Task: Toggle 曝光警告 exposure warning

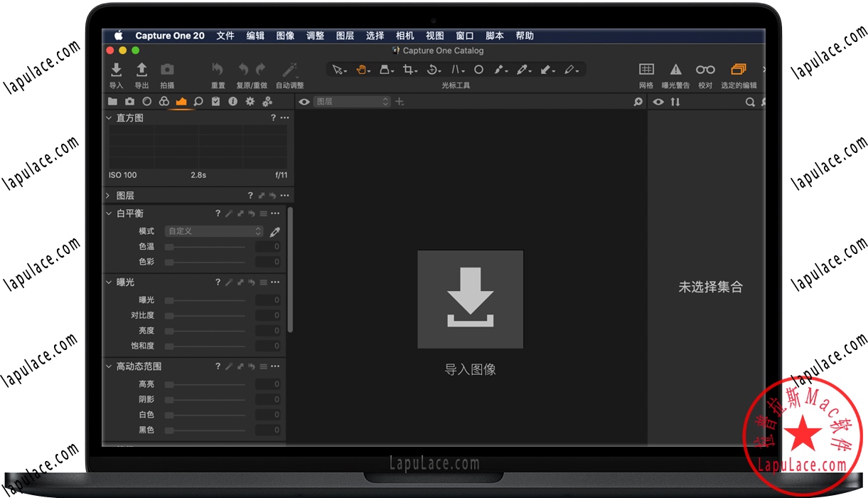Action: [x=676, y=69]
